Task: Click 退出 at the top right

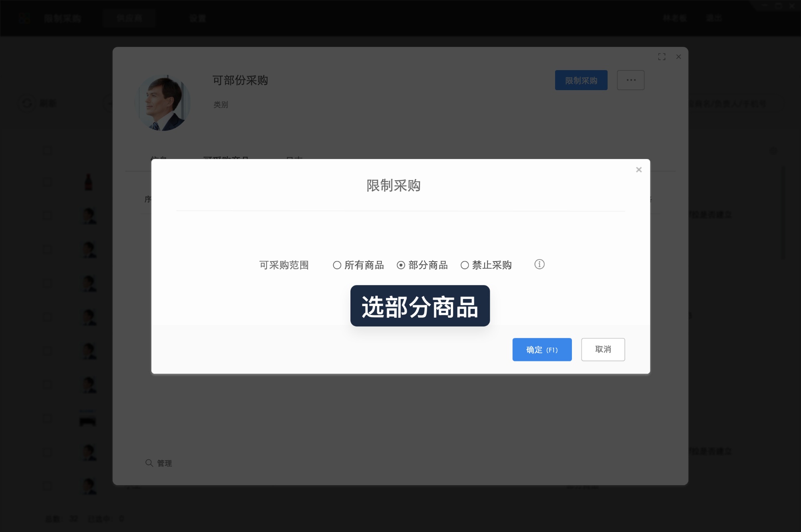Action: coord(714,18)
